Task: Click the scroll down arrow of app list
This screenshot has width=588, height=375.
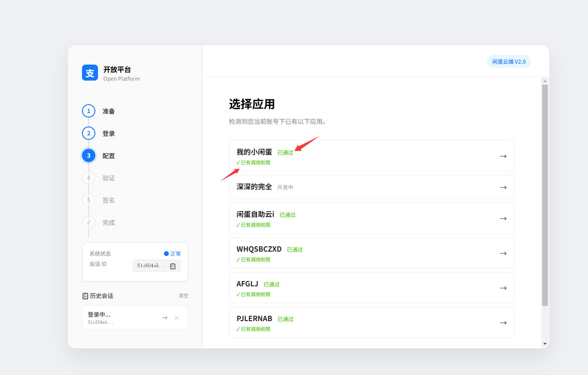Action: [545, 344]
